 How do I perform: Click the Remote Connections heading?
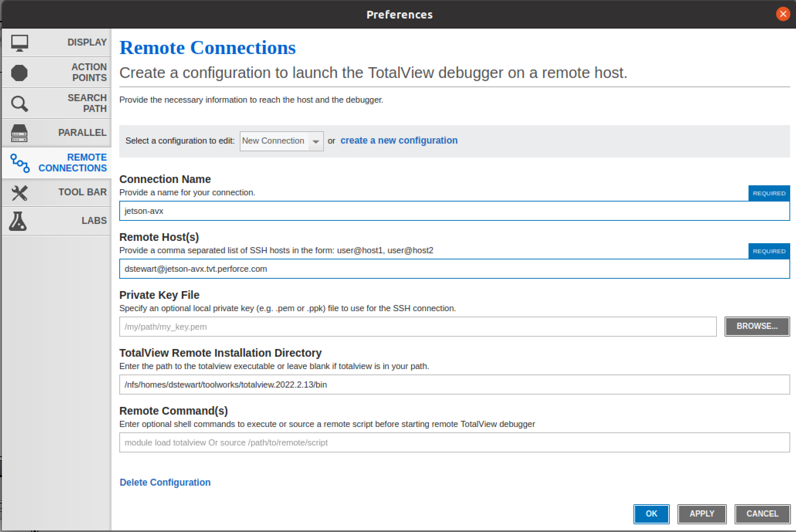tap(208, 48)
